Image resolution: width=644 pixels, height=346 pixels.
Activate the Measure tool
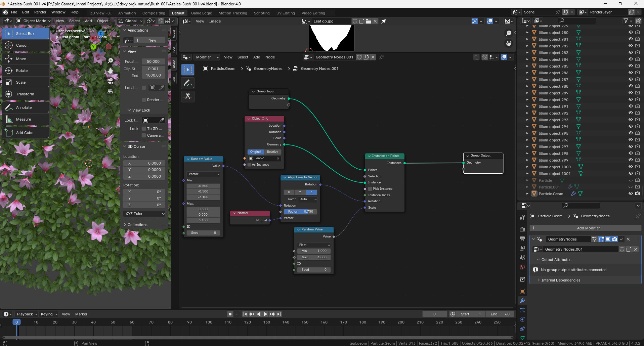(23, 119)
